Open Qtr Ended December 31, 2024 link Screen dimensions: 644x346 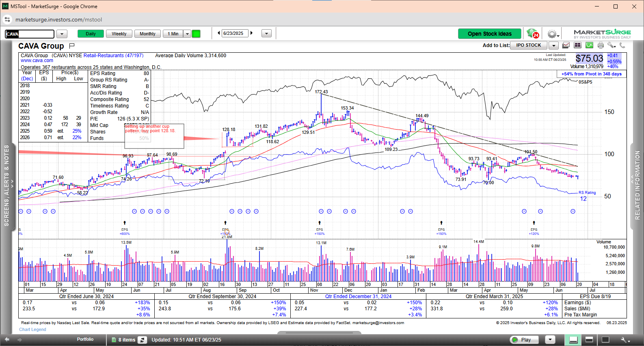point(358,297)
